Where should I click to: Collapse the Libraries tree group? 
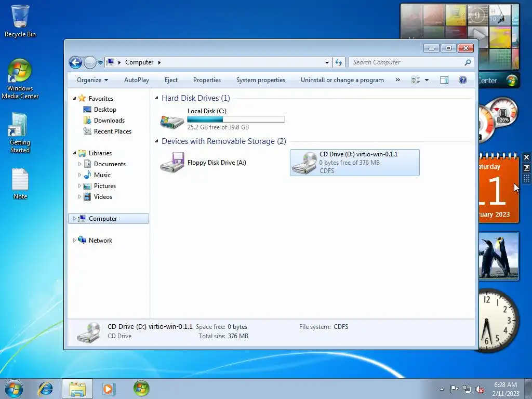pos(74,153)
